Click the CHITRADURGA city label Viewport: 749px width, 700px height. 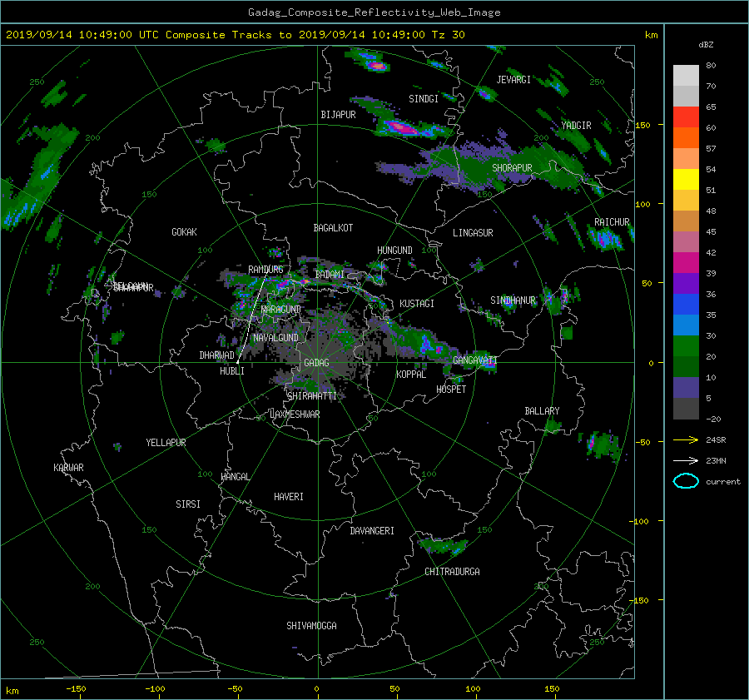pyautogui.click(x=452, y=572)
